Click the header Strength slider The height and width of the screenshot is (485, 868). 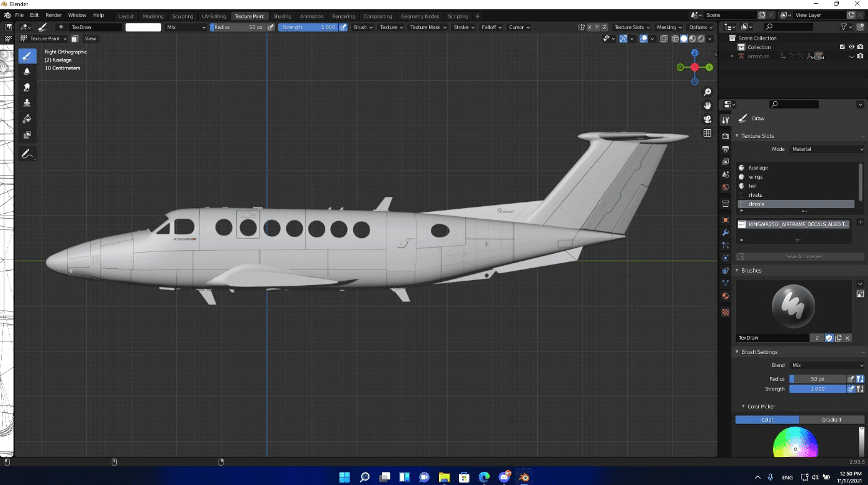(309, 27)
